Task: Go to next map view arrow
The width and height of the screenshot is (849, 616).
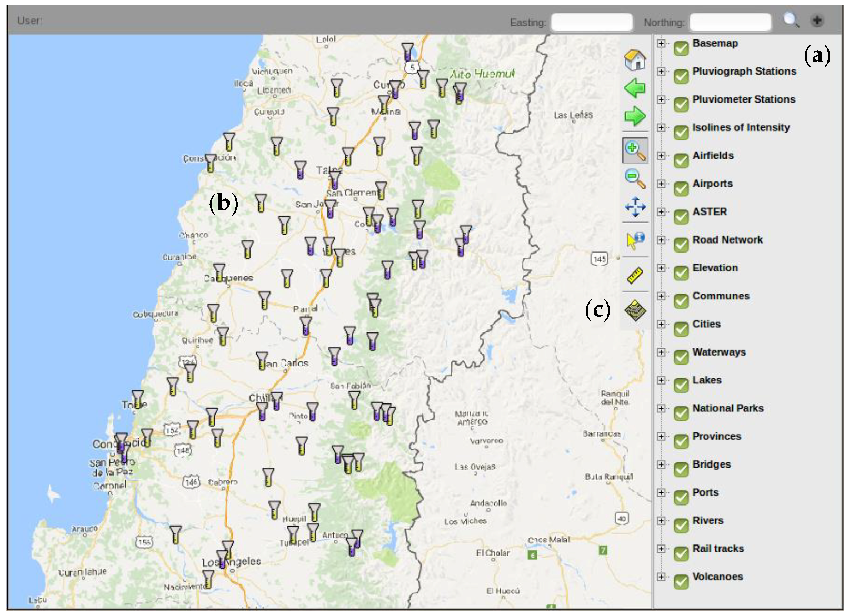Action: pyautogui.click(x=635, y=116)
